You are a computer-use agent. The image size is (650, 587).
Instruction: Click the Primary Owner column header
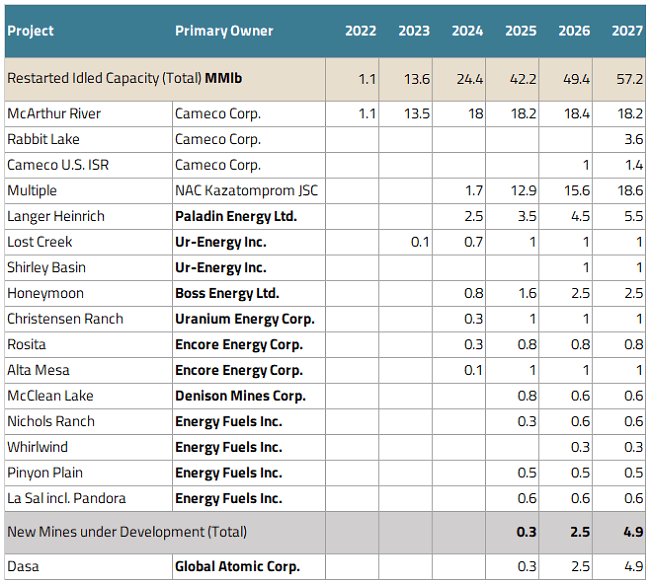point(224,31)
